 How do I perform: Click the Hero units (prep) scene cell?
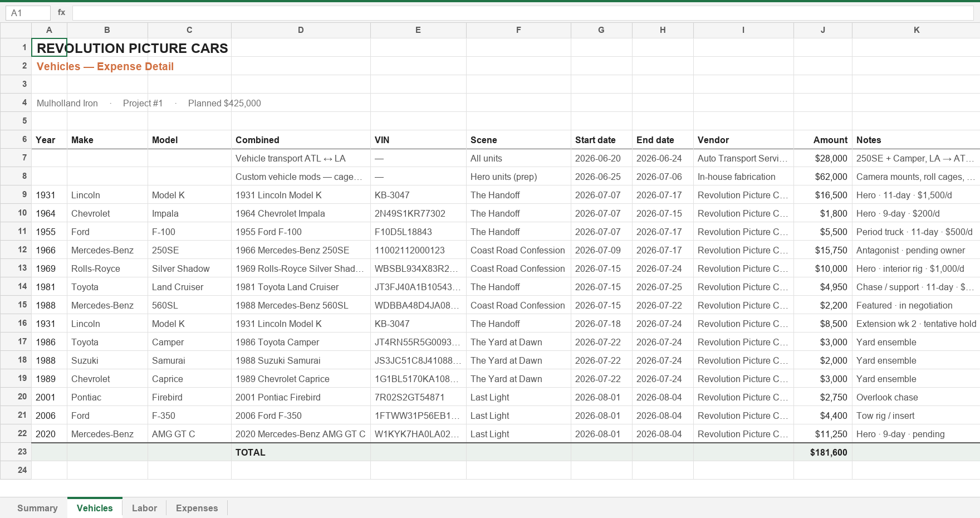point(518,177)
